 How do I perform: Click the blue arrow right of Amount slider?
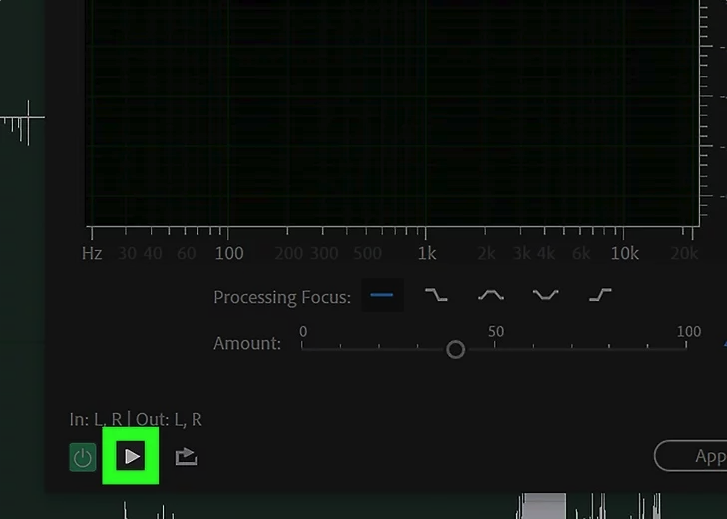723,344
